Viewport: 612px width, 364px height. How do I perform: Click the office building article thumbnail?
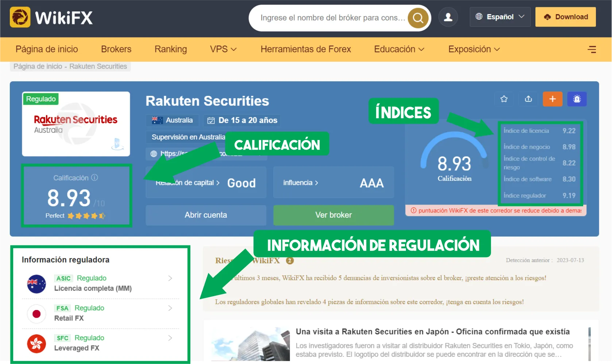tap(251, 344)
